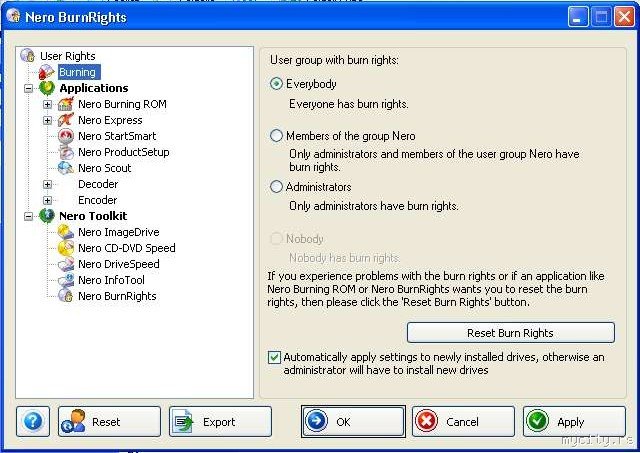Select Nero Burning ROM label in tree

[122, 104]
